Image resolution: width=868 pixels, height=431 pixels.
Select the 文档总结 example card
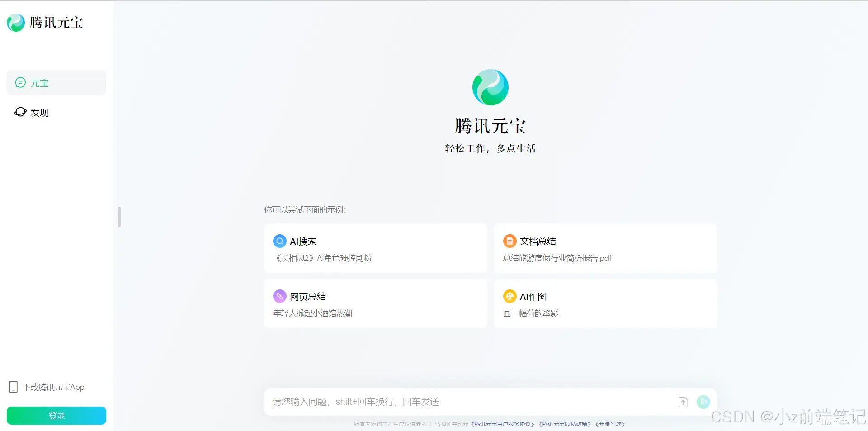(x=605, y=248)
